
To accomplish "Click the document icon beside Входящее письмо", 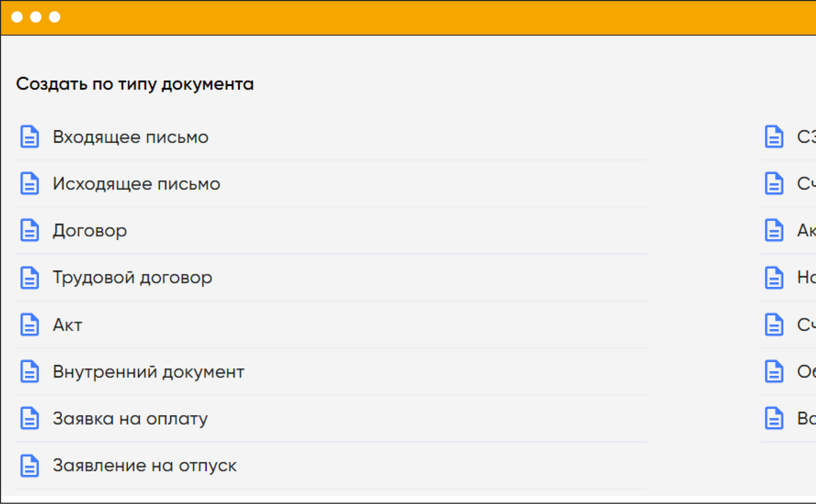I will pos(29,136).
